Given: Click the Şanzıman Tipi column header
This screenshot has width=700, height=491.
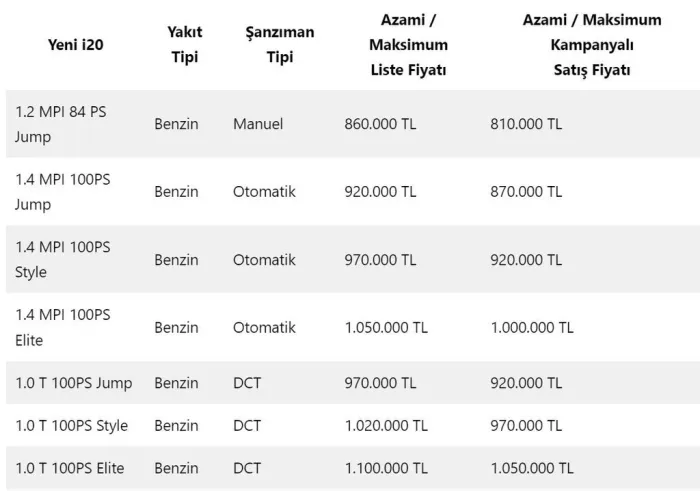Looking at the screenshot, I should point(279,44).
